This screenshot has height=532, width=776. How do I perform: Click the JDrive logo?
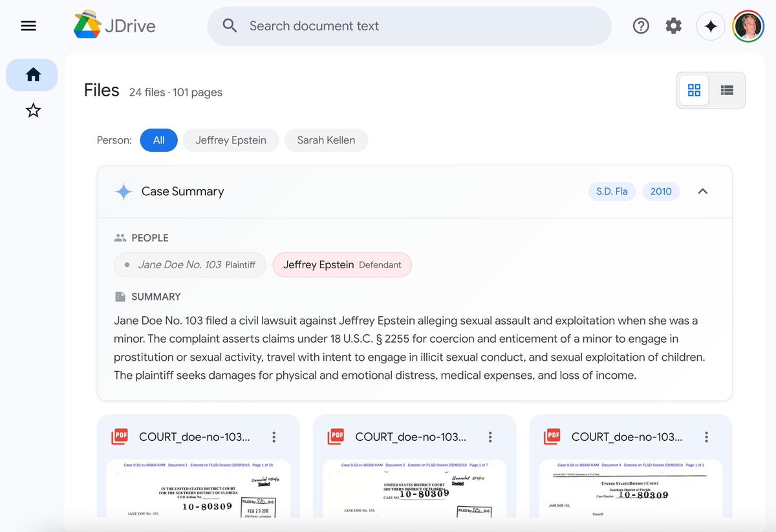pos(114,26)
